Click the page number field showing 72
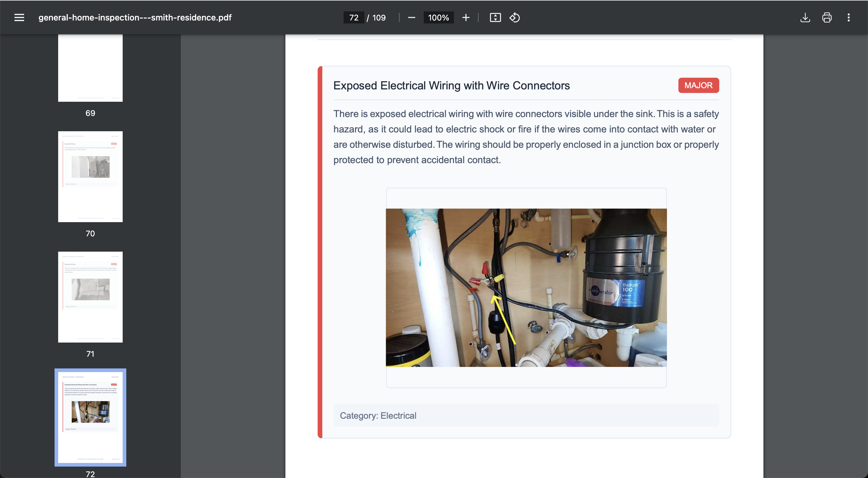This screenshot has height=478, width=868. (354, 17)
